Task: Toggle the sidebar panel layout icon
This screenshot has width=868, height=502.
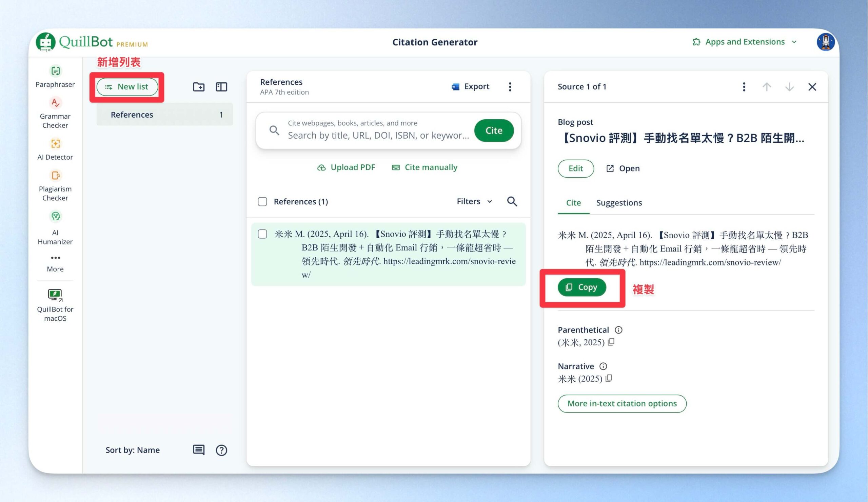Action: coord(221,87)
